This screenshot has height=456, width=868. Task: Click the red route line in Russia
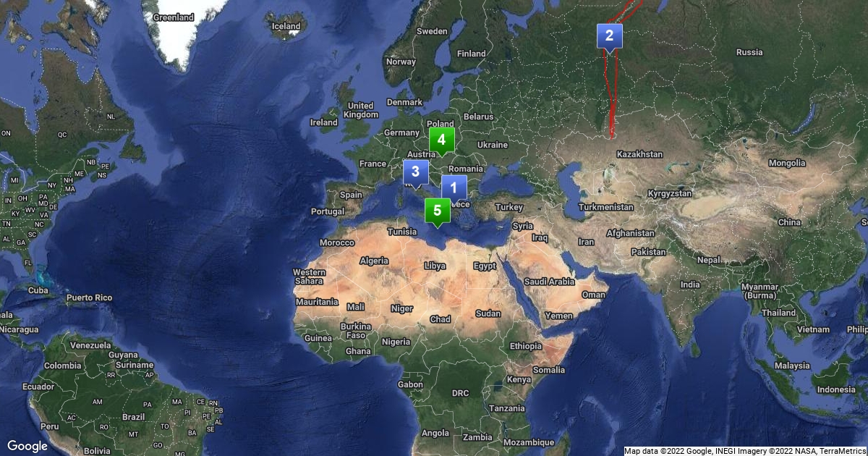[x=612, y=94]
